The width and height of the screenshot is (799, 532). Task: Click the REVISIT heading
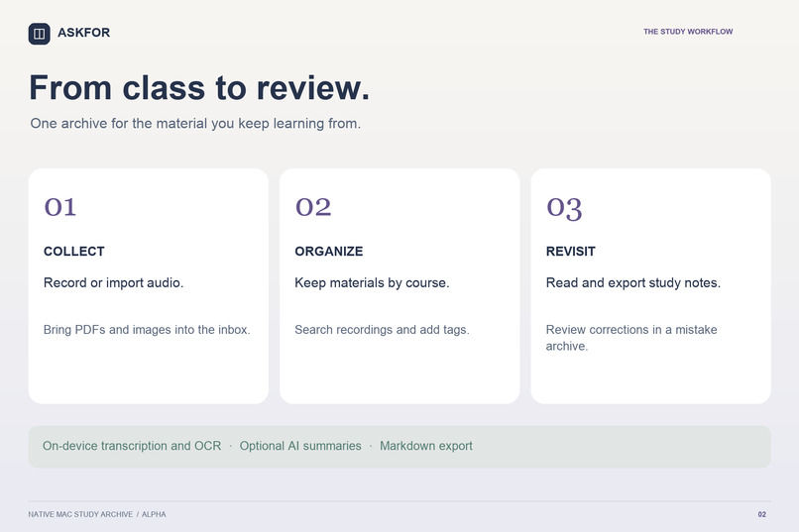pos(571,252)
